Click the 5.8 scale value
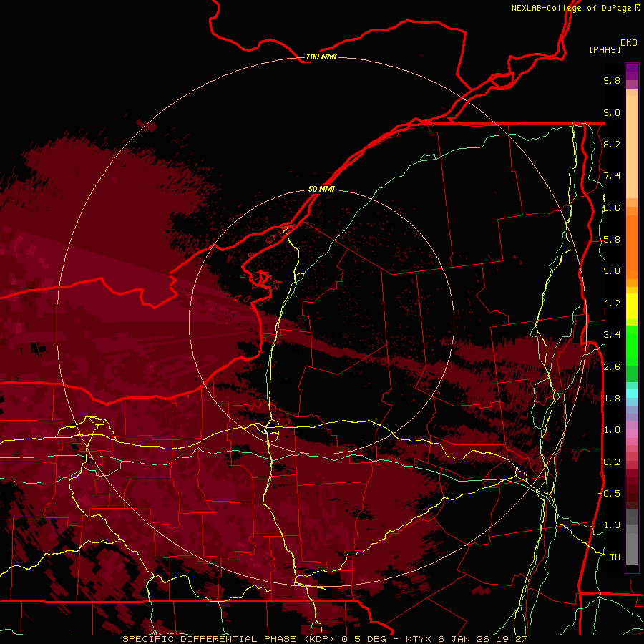 pos(612,240)
